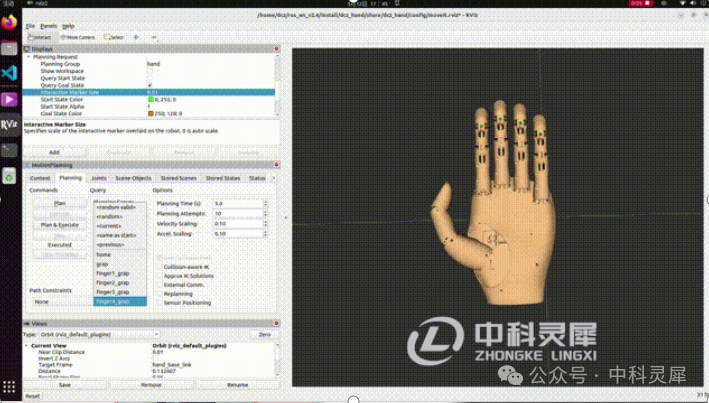Choose the Select tool in the toolbar

tap(113, 37)
